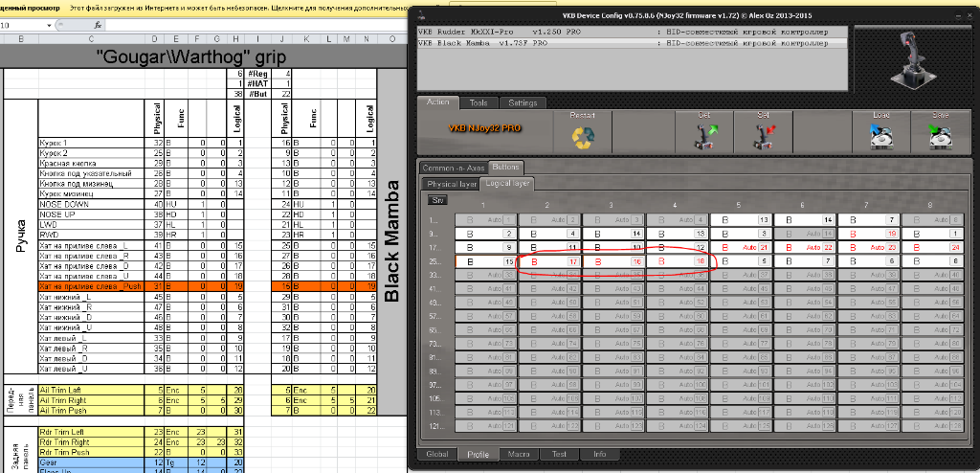980x473 pixels.
Task: Click the white button cell numbered 11
Action: click(x=551, y=248)
